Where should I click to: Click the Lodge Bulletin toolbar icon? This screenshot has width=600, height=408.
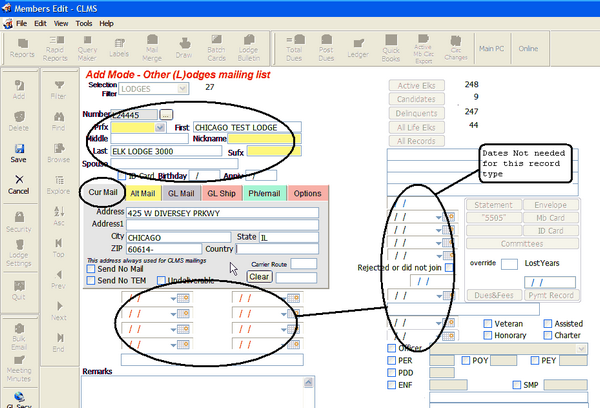[249, 46]
